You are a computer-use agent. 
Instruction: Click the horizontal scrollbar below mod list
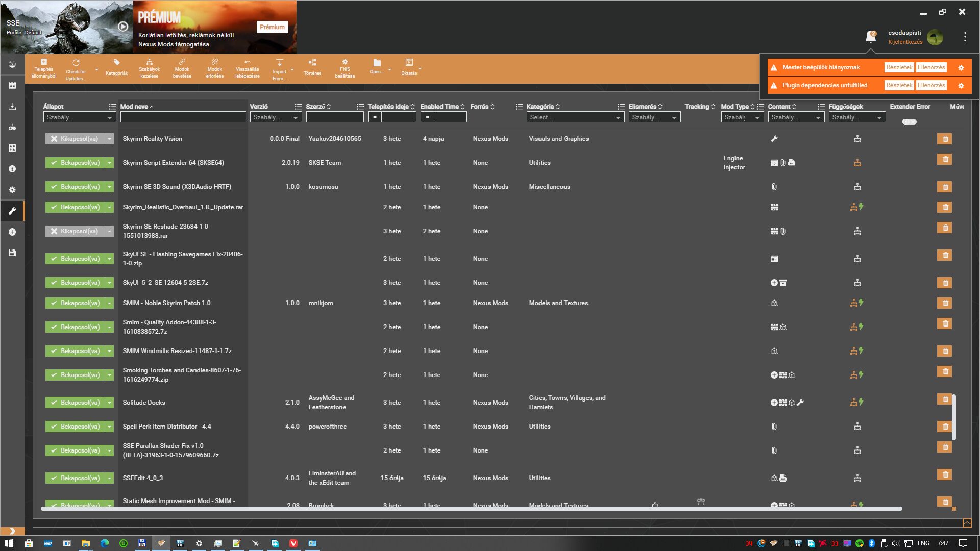[x=471, y=509]
